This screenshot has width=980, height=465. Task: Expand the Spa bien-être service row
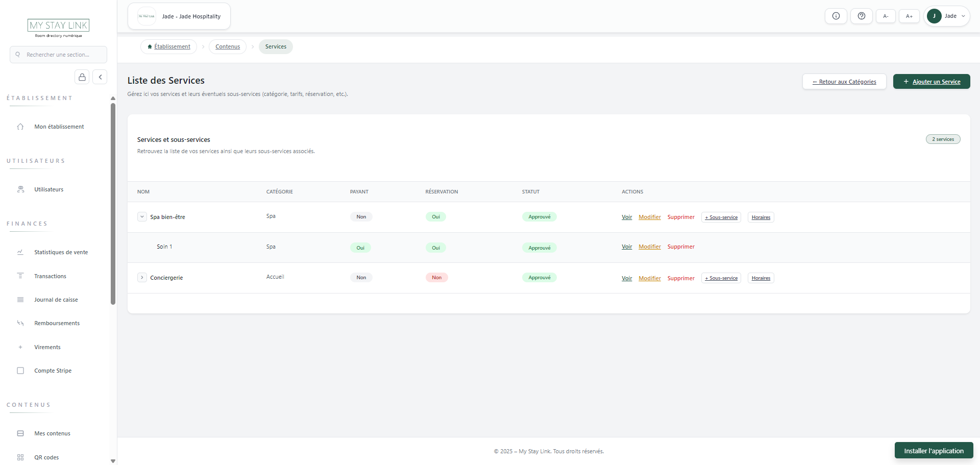142,216
